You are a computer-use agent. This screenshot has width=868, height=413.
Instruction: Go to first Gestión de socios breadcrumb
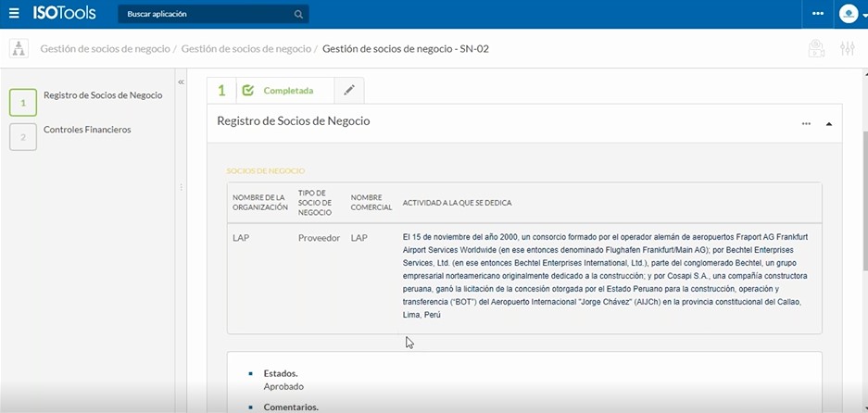(x=105, y=49)
